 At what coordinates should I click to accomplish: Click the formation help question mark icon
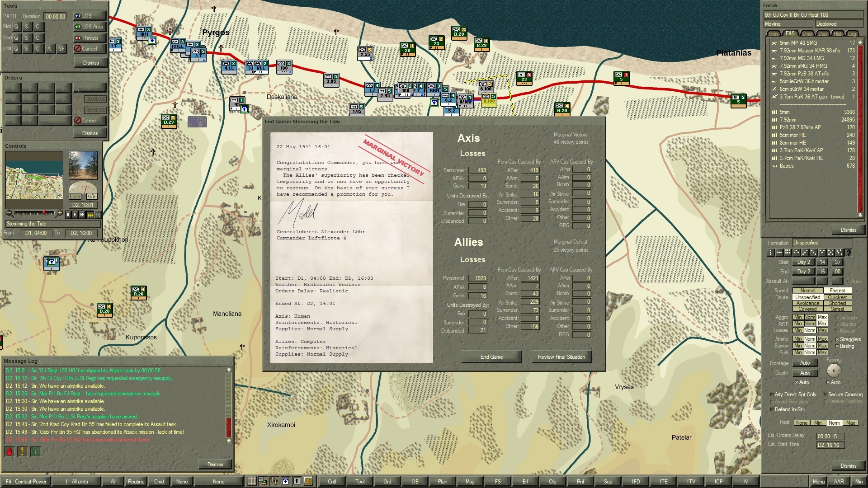848,253
